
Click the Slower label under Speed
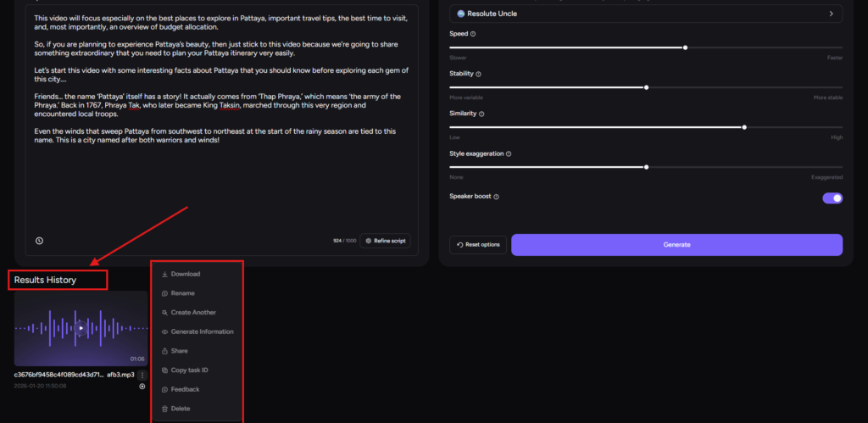[458, 58]
